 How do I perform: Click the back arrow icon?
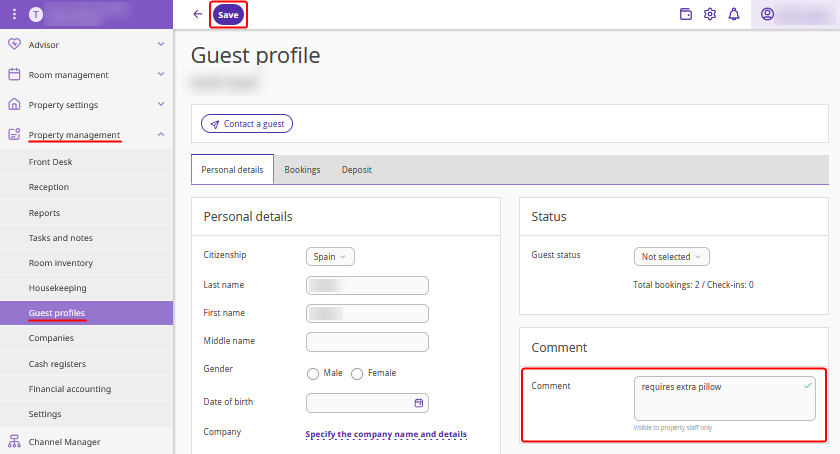click(x=198, y=15)
